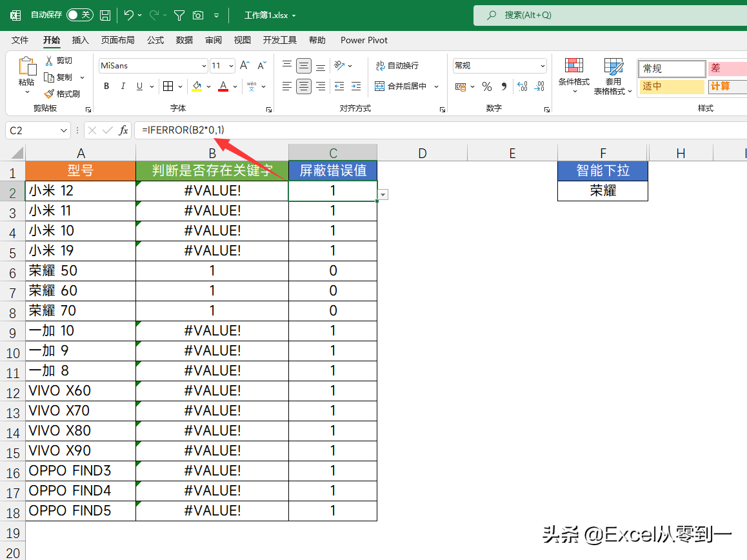Open Format as Table (套用表格格式) menu
This screenshot has height=560, width=747.
[613, 76]
